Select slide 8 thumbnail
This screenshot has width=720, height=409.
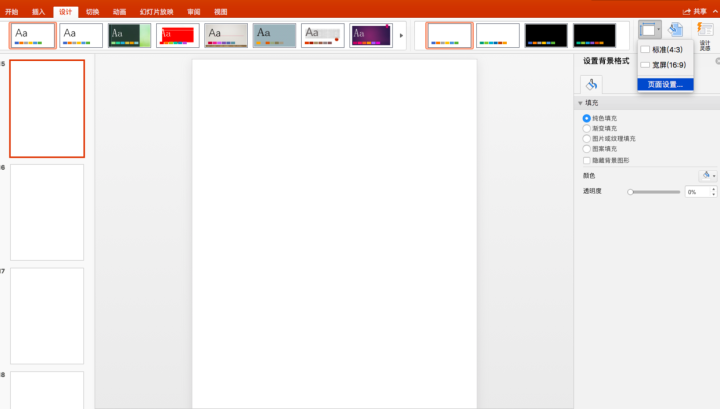[47, 390]
